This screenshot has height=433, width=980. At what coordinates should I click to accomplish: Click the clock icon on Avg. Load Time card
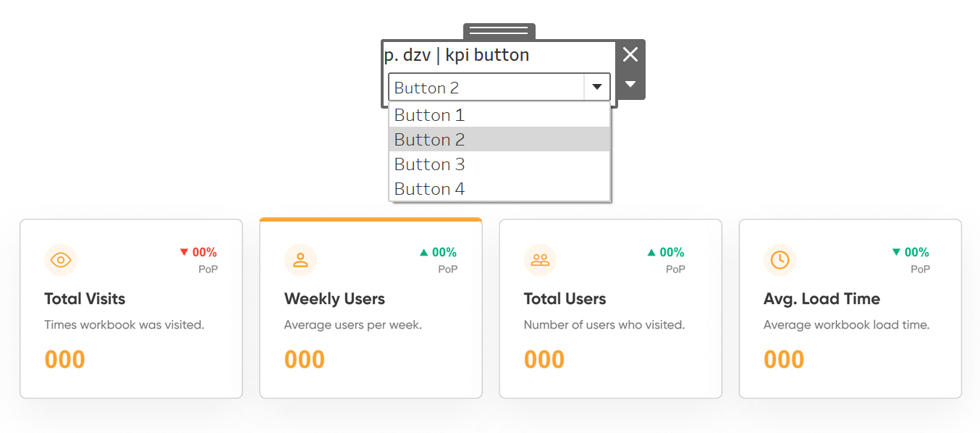[x=780, y=260]
